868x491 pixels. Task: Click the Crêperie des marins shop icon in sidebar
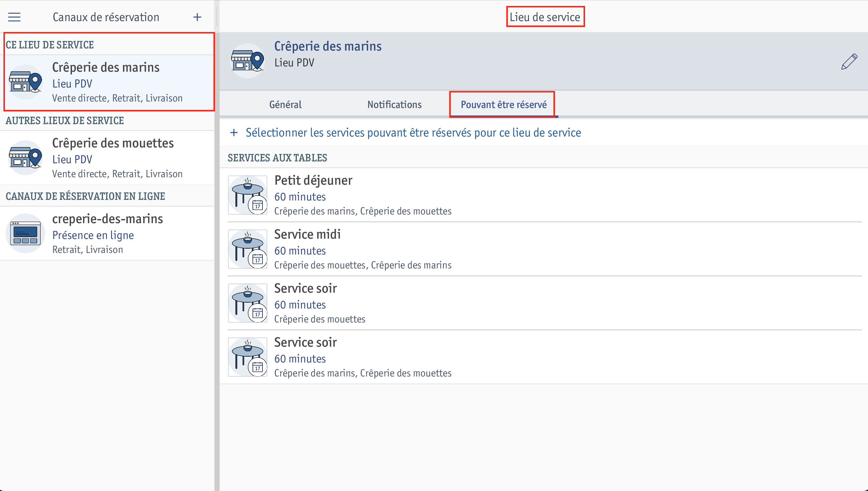point(25,82)
